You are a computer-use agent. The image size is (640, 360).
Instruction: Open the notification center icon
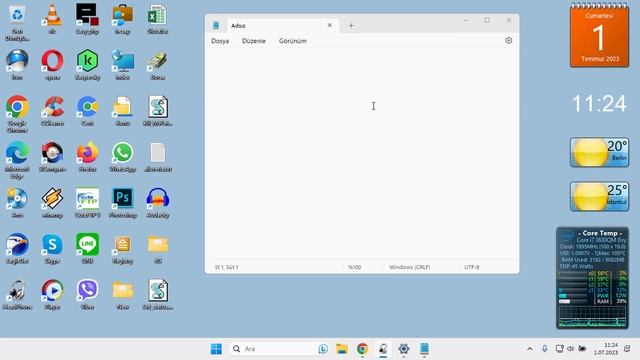click(627, 349)
